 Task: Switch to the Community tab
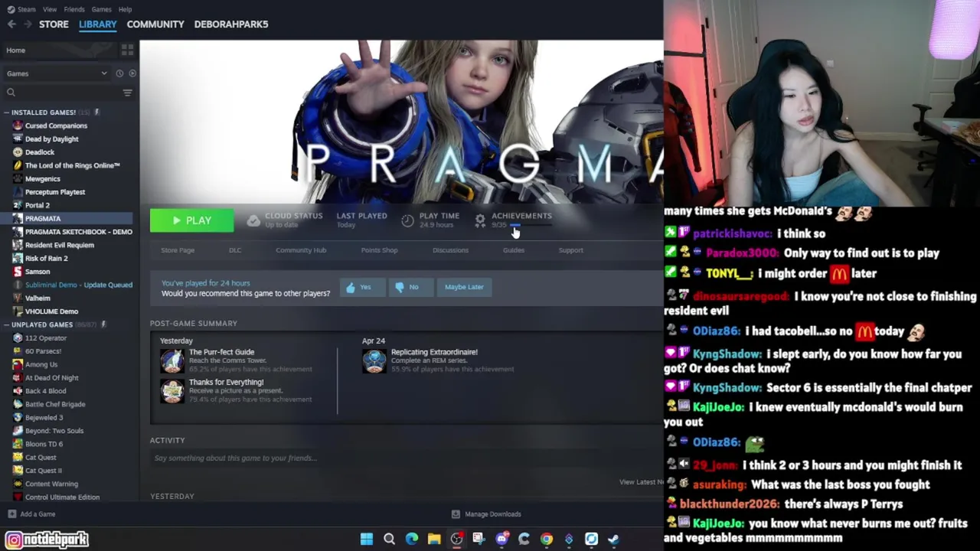click(x=155, y=24)
